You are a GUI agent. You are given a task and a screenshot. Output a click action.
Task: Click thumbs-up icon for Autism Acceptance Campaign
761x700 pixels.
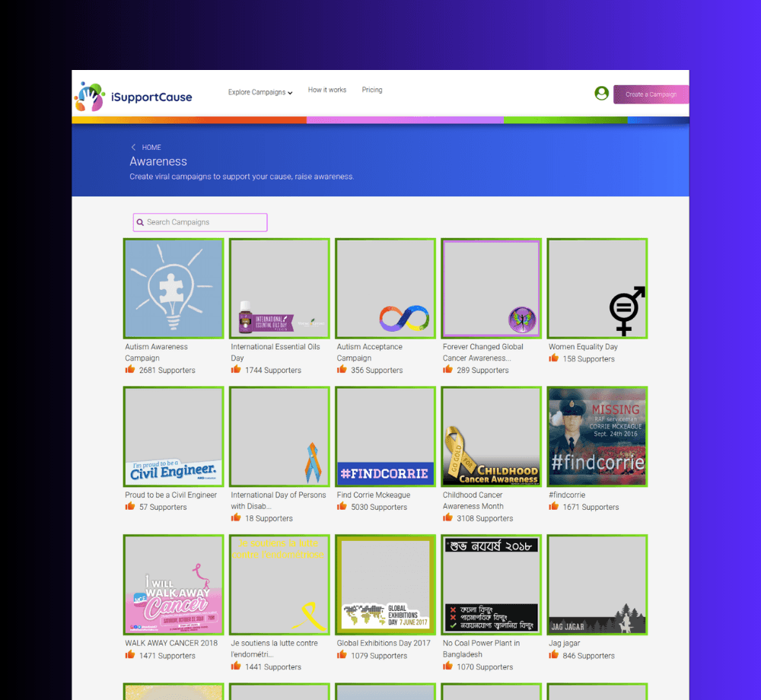[342, 370]
